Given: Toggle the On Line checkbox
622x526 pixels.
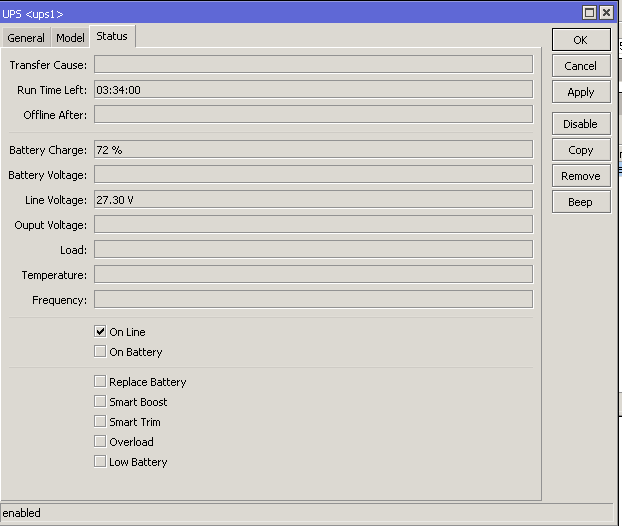Looking at the screenshot, I should point(100,331).
